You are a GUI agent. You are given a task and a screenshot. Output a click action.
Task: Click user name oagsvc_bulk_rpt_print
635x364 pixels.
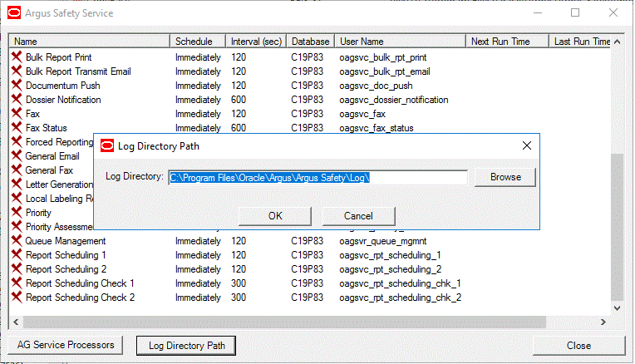pyautogui.click(x=382, y=57)
